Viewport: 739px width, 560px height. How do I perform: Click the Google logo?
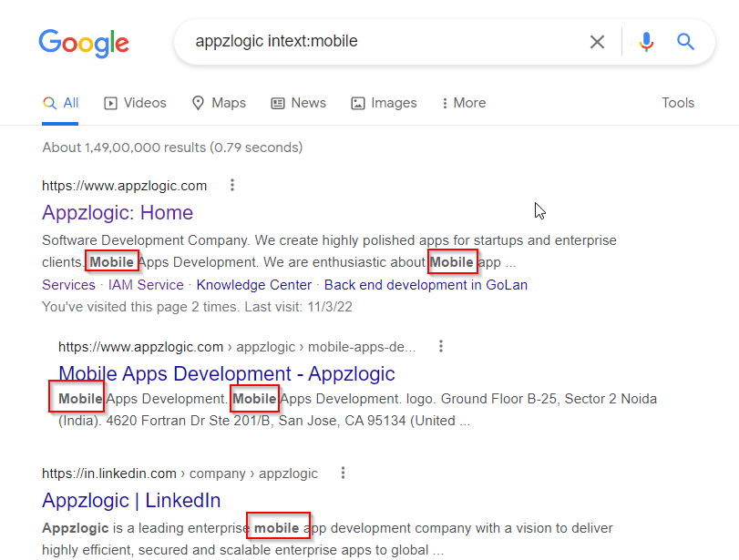point(84,43)
